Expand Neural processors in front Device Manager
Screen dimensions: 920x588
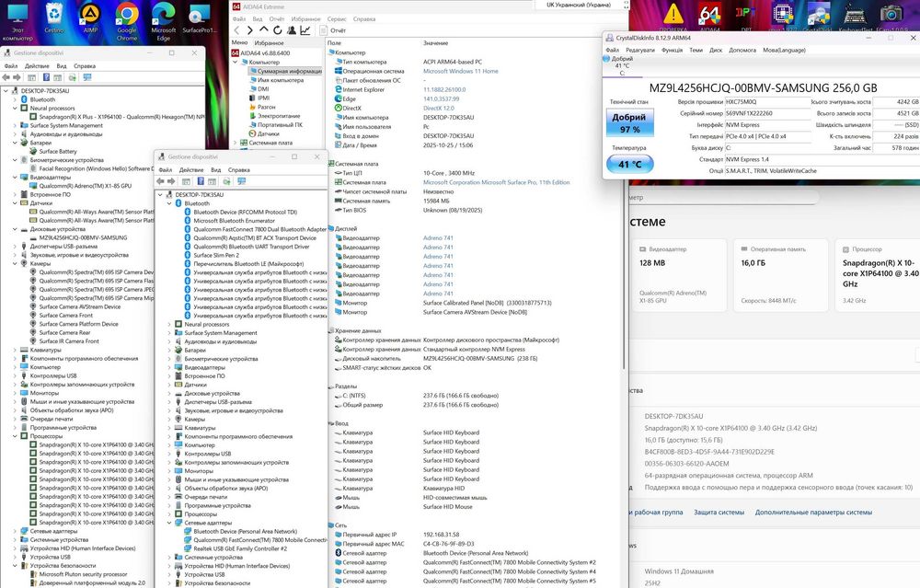(x=169, y=324)
